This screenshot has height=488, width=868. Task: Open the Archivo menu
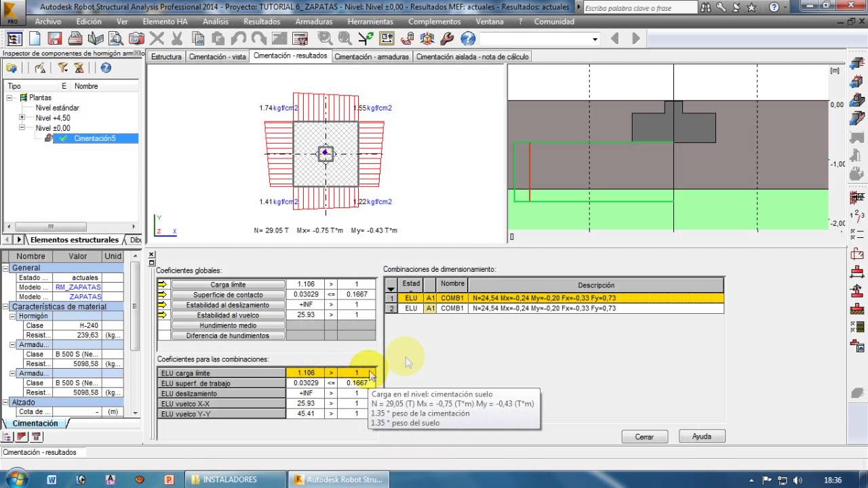[x=48, y=22]
